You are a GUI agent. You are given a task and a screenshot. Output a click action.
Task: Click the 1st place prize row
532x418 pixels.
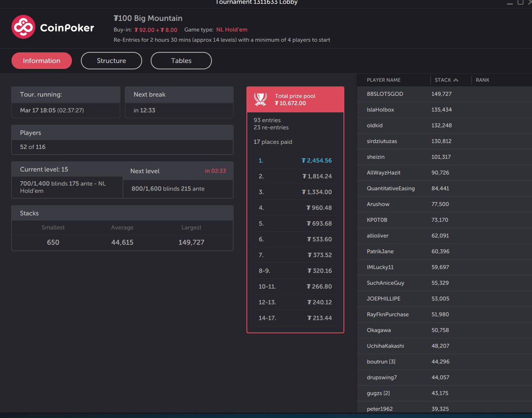tap(295, 160)
